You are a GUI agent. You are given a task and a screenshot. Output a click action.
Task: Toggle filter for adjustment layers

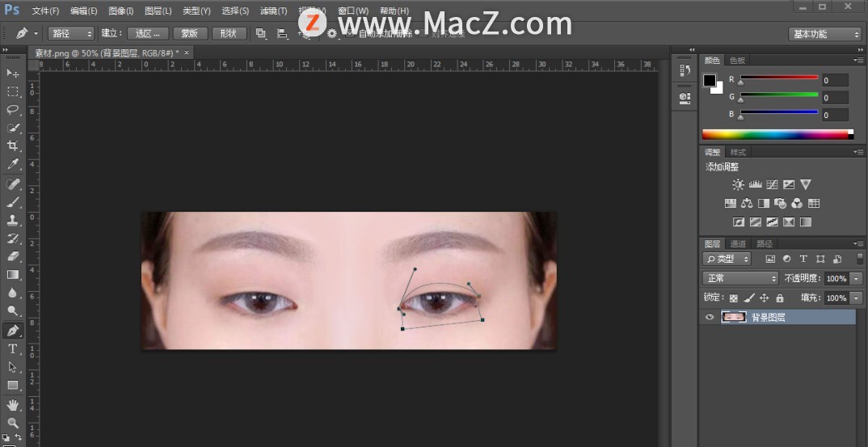coord(786,259)
